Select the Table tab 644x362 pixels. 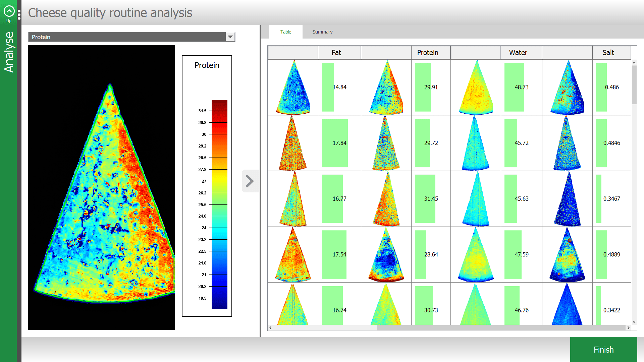(286, 32)
